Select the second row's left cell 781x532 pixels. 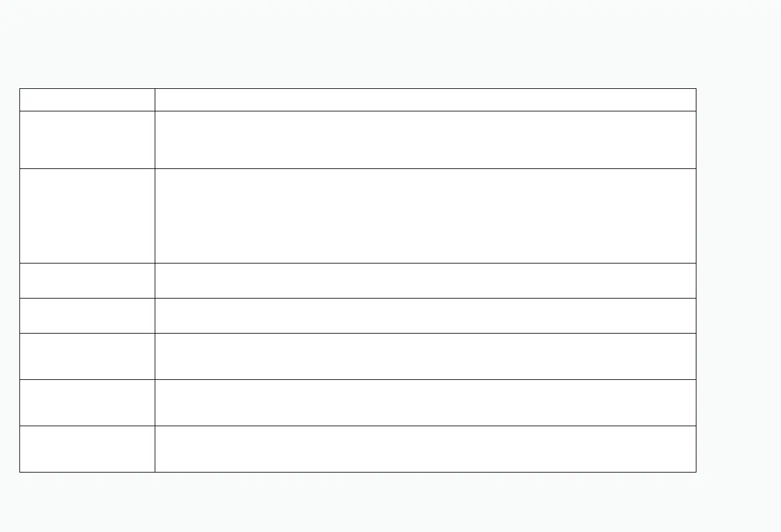87,140
